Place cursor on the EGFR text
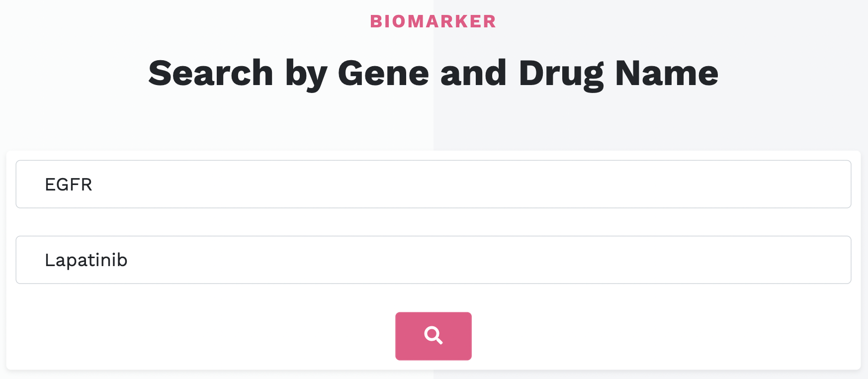This screenshot has width=868, height=379. tap(69, 185)
